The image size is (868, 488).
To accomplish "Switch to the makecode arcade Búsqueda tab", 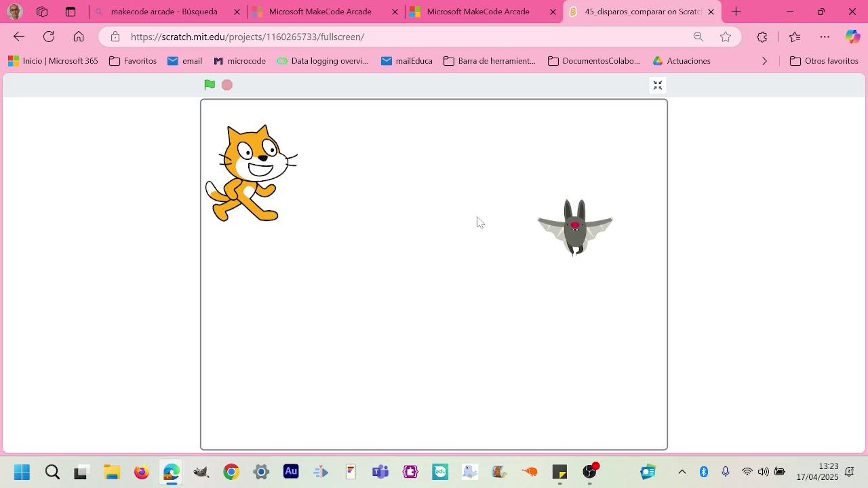I will [x=167, y=12].
